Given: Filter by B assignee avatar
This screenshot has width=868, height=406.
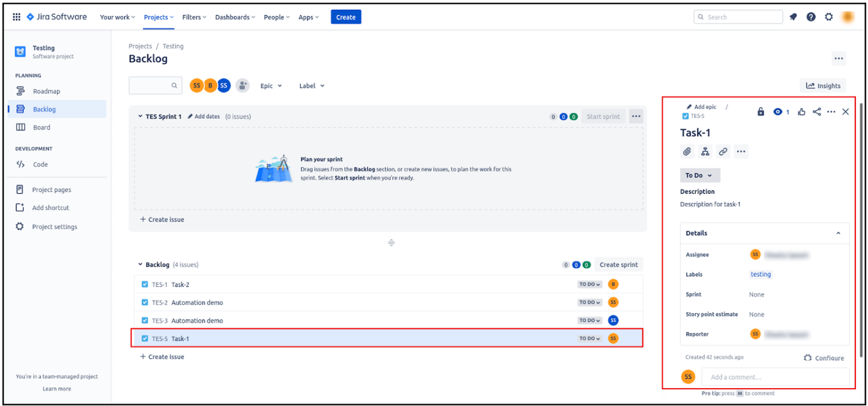Looking at the screenshot, I should pos(210,86).
